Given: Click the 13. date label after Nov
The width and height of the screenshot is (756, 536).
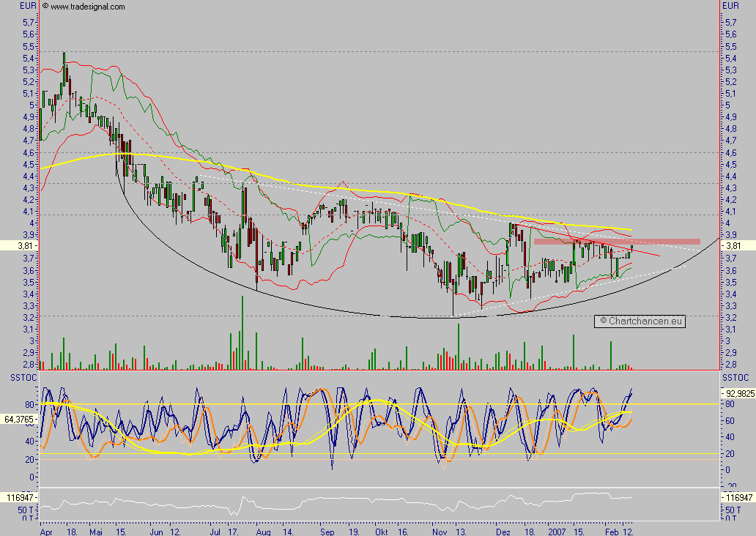Looking at the screenshot, I should [x=461, y=532].
